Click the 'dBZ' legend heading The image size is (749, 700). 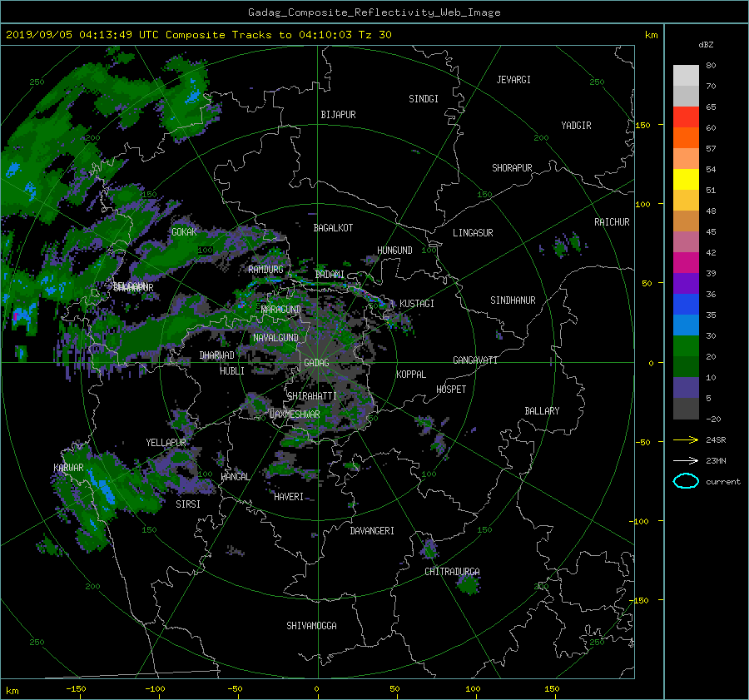click(x=706, y=44)
